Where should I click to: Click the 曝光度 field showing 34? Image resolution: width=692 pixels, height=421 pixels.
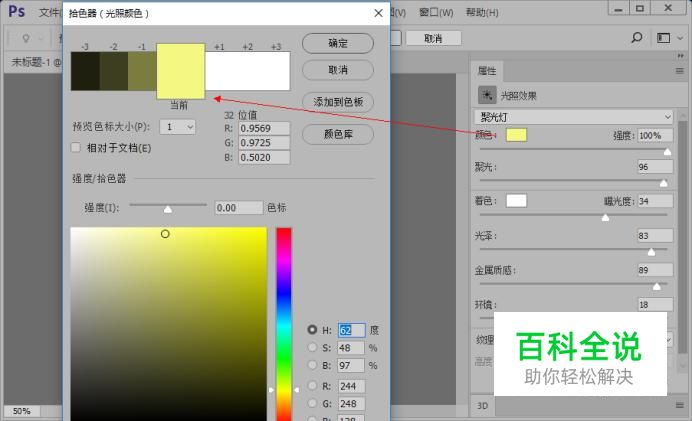coord(655,201)
